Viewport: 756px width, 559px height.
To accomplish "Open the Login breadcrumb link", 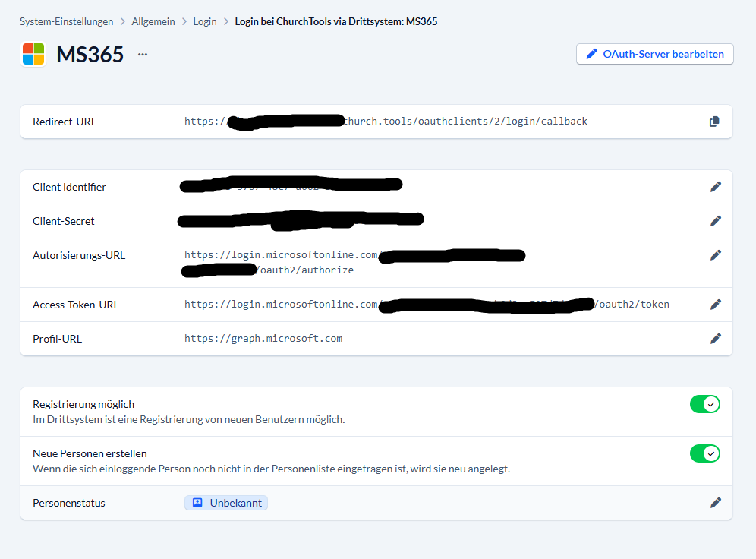I will 205,21.
